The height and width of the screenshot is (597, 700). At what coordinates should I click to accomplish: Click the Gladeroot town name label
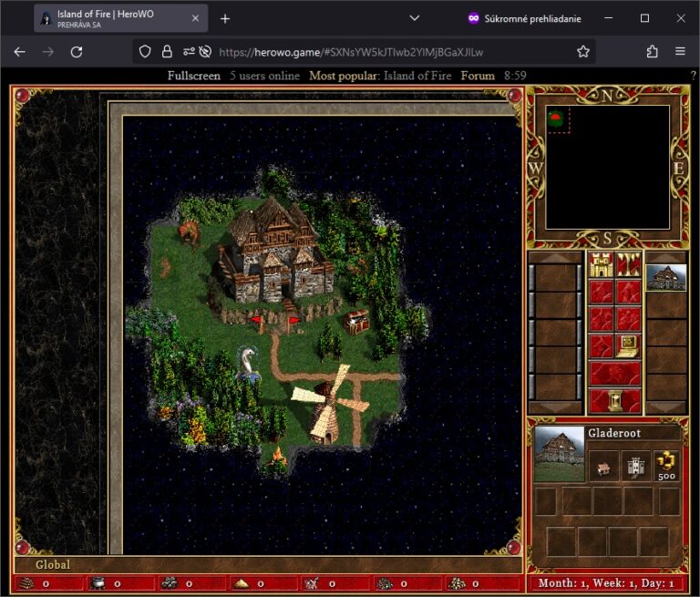[614, 433]
